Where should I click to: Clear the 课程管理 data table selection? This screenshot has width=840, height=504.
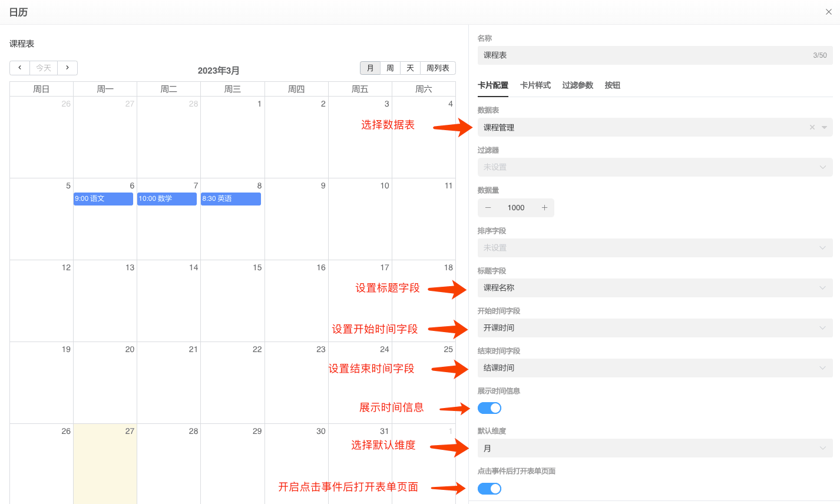tap(812, 127)
